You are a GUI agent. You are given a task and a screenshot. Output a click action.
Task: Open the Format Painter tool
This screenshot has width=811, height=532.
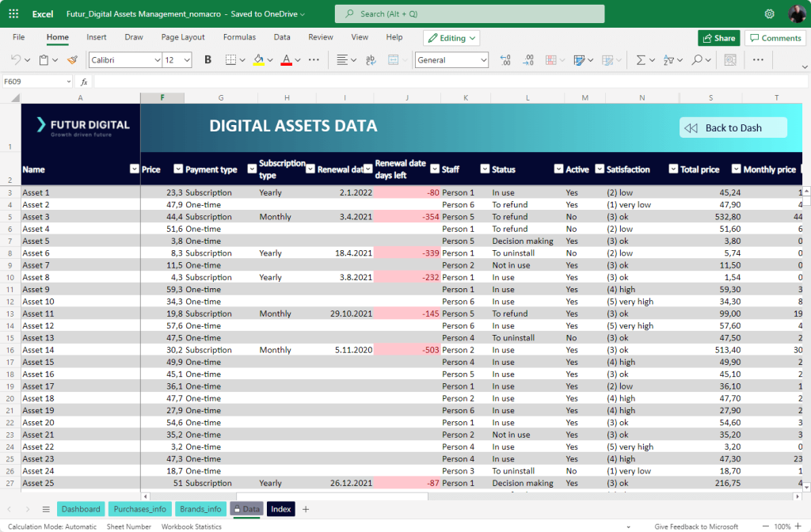point(72,59)
